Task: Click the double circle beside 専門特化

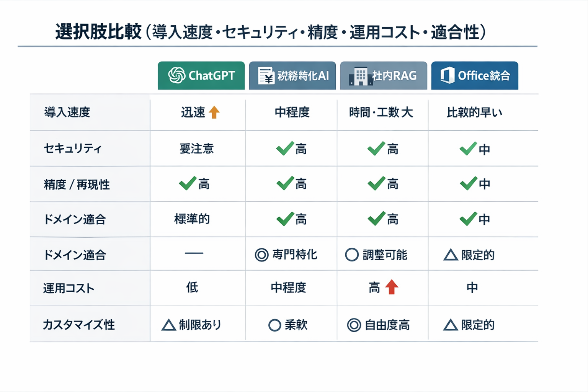Action: click(x=261, y=255)
